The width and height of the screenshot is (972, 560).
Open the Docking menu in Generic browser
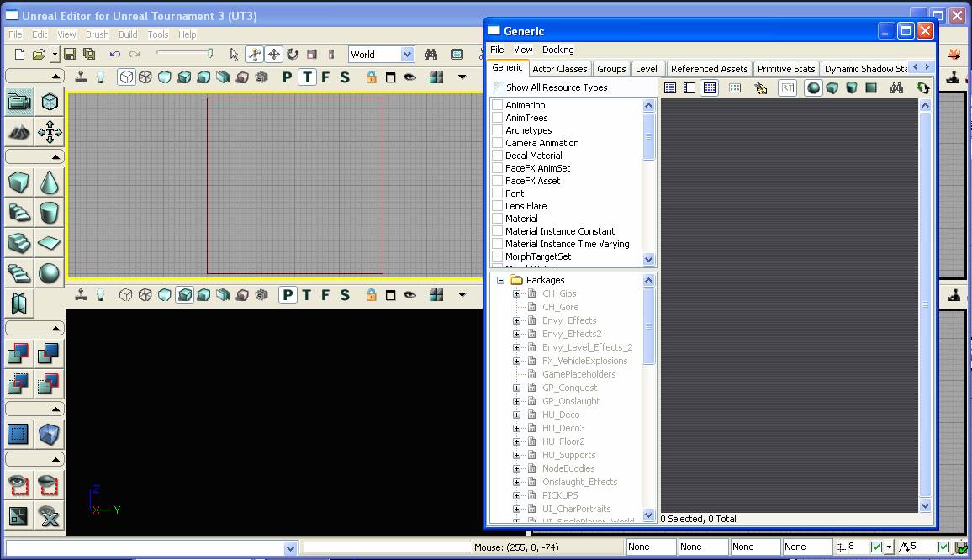[x=558, y=50]
